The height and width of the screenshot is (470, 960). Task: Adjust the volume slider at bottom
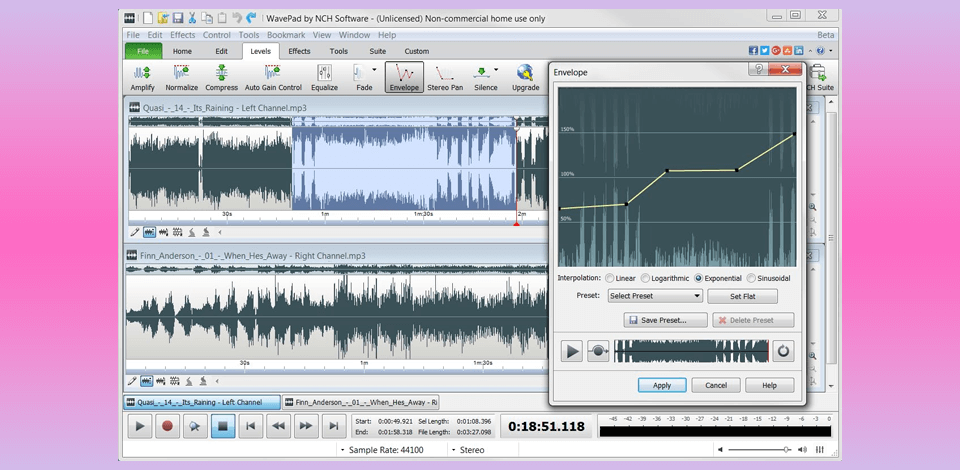(787, 451)
